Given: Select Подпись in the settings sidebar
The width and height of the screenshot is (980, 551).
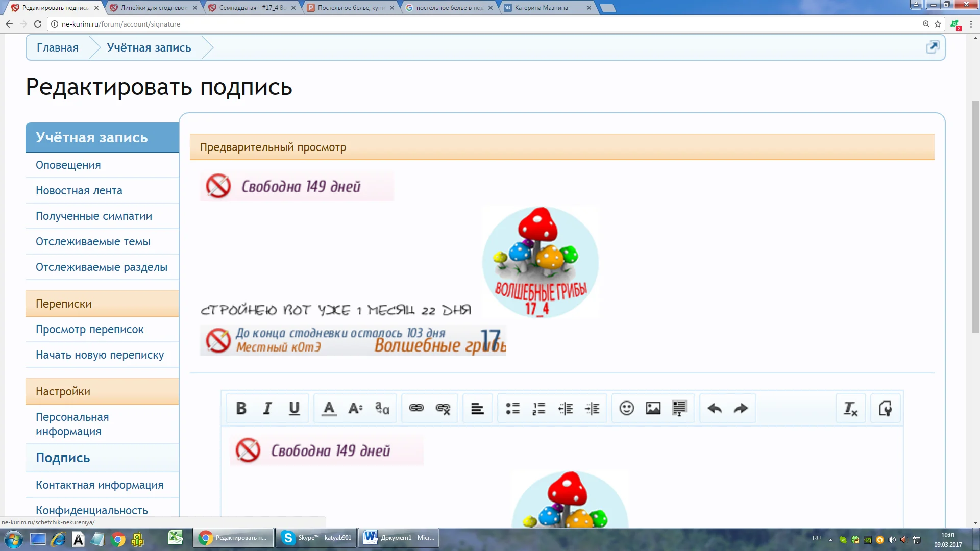Looking at the screenshot, I should [63, 458].
